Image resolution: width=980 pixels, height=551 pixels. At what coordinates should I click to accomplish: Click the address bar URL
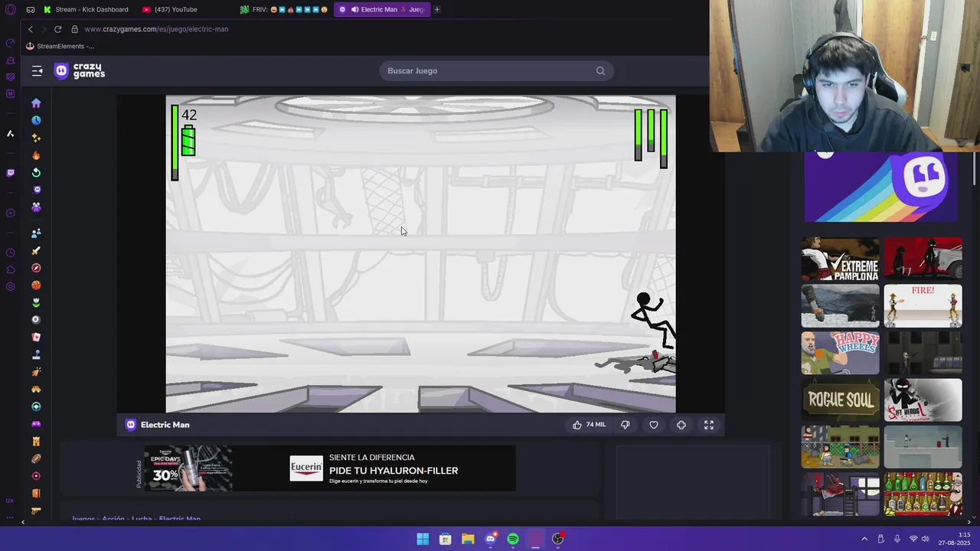click(x=156, y=29)
